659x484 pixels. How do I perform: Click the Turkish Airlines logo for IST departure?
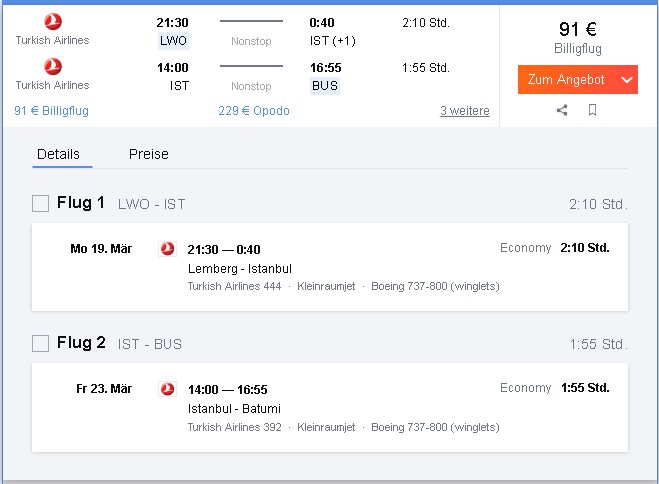pos(53,67)
